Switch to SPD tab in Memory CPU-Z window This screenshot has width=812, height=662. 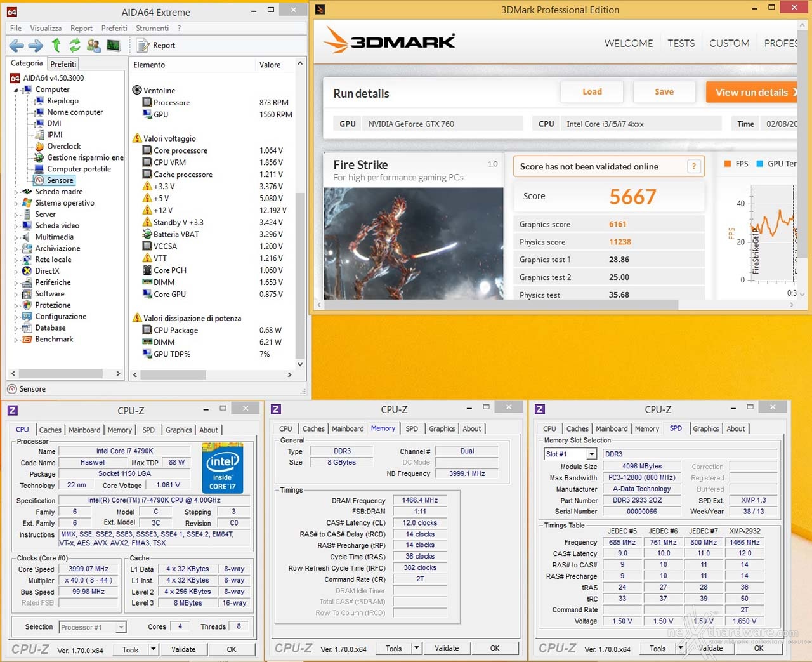tap(412, 428)
